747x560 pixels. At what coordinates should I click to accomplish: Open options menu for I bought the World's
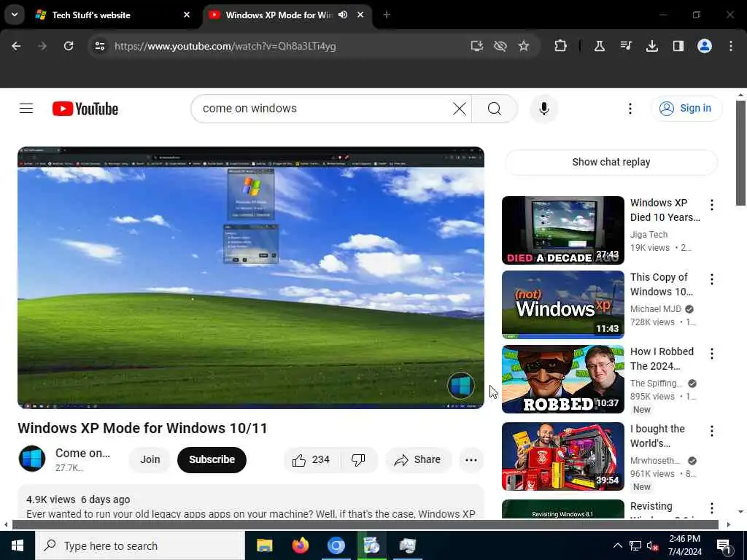[x=712, y=431]
